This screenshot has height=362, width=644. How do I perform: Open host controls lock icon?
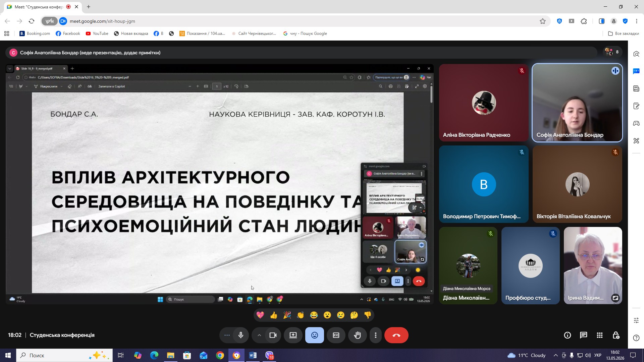click(x=616, y=335)
